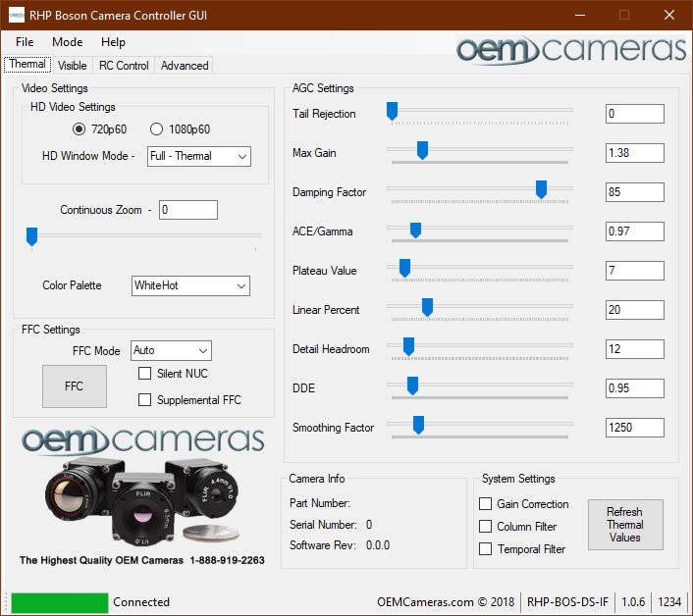Open the Color Palette dropdown
Image resolution: width=693 pixels, height=616 pixels.
(x=190, y=285)
